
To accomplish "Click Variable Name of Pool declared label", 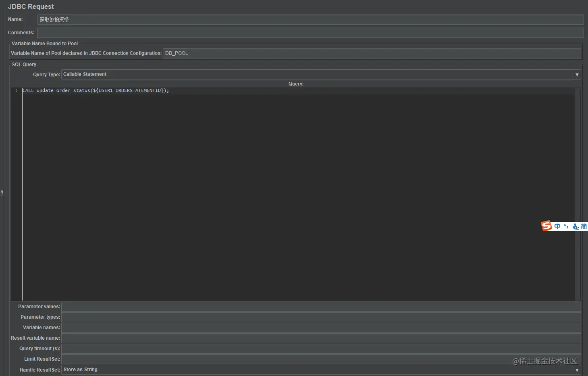I will click(x=86, y=53).
